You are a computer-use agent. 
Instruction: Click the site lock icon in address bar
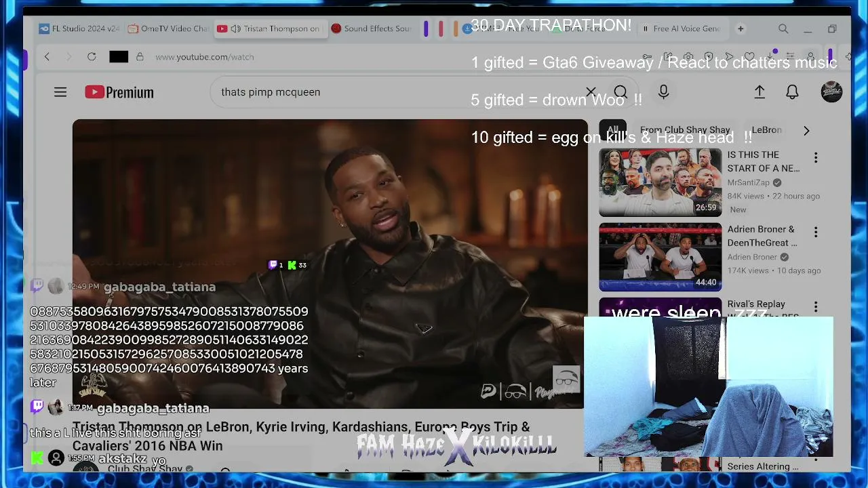click(140, 57)
